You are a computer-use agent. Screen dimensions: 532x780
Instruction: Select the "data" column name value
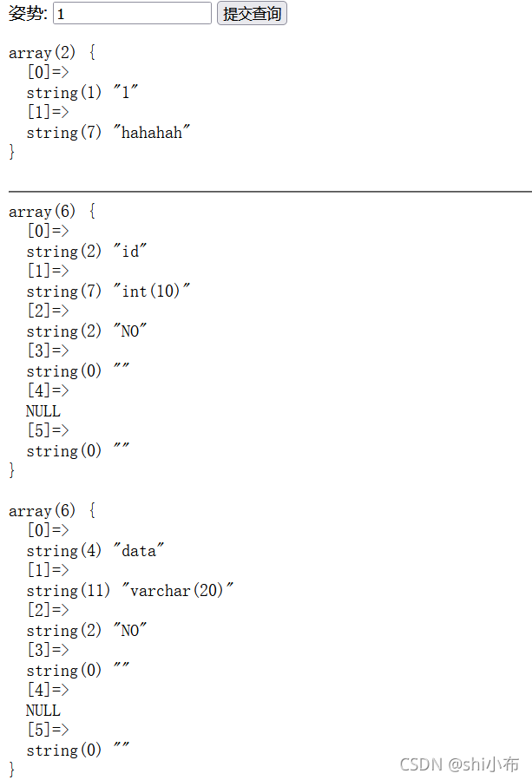pos(138,550)
